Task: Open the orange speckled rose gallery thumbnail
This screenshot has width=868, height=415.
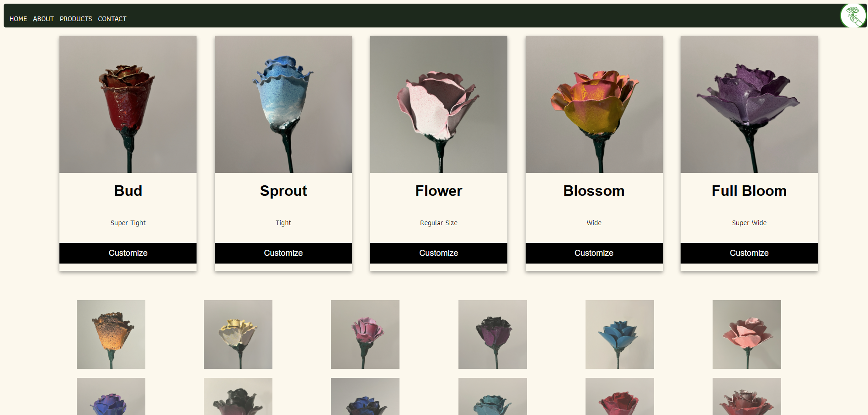Action: (111, 334)
